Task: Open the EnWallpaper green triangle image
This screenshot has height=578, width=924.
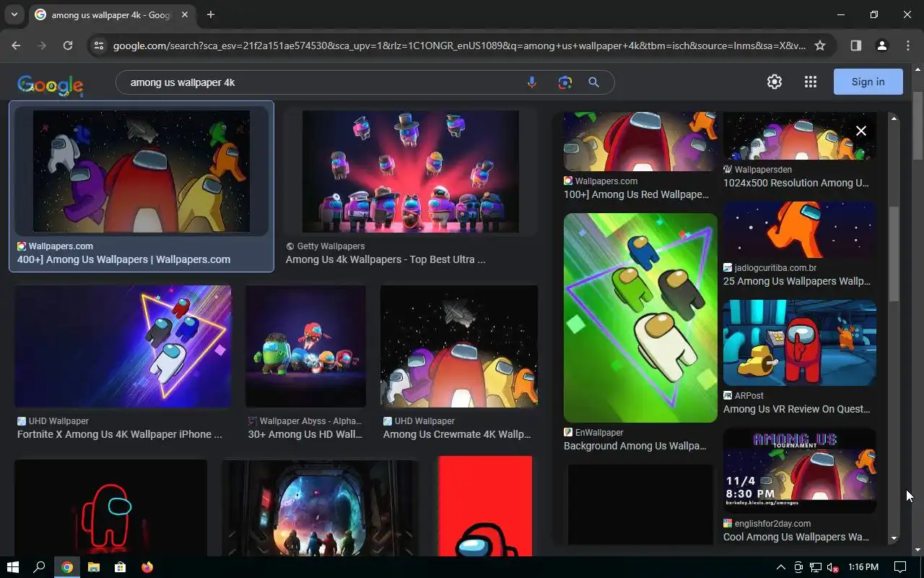Action: 640,317
